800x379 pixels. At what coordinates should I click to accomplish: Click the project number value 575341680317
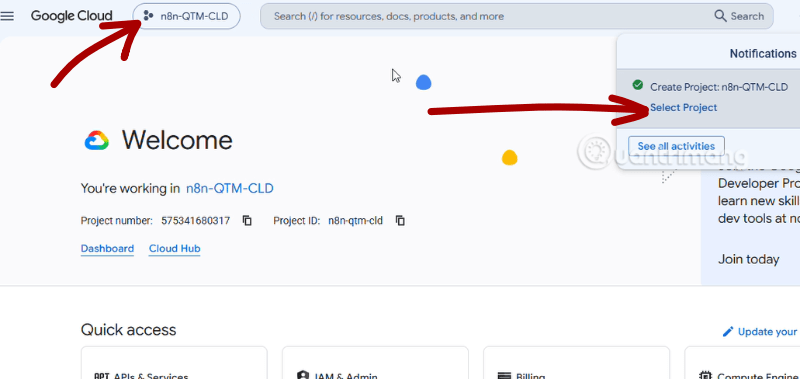(x=195, y=221)
